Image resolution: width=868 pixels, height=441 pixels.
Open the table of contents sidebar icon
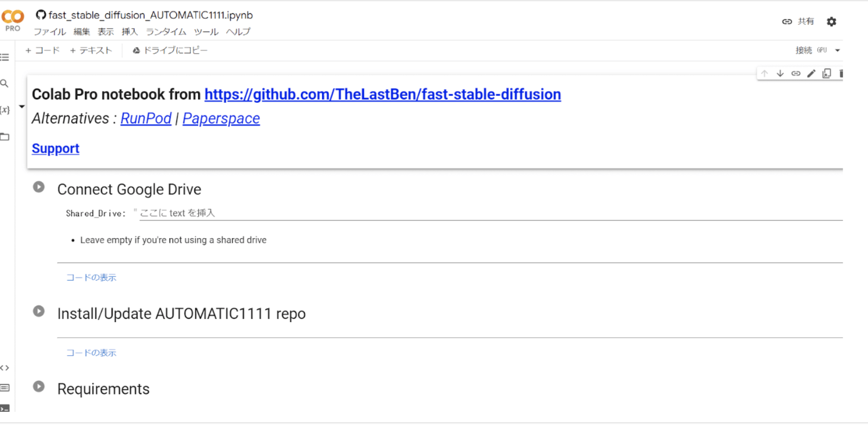tap(5, 58)
